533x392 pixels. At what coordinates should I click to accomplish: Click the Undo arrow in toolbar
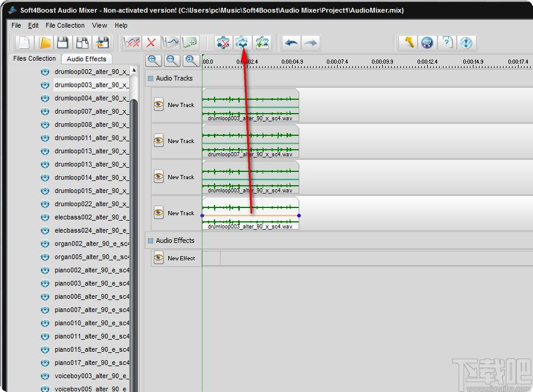coord(291,43)
